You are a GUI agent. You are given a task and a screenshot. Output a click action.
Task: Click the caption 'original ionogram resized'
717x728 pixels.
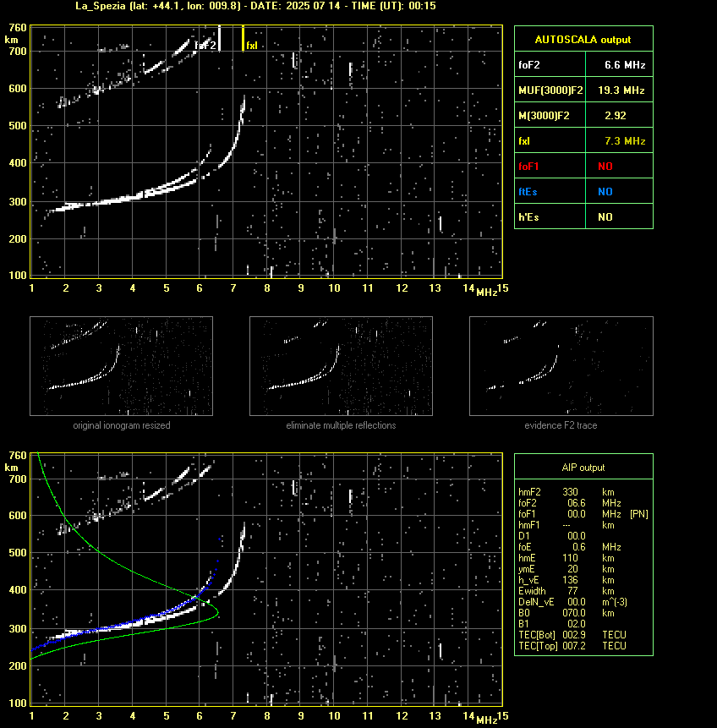122,425
